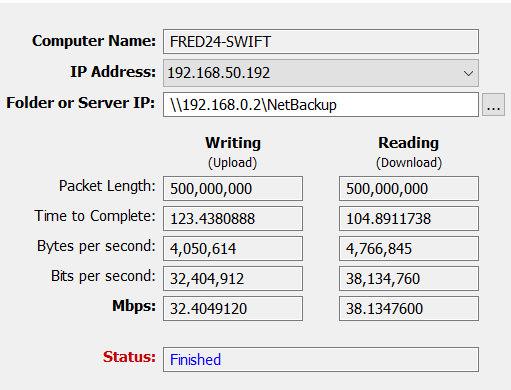Screen dimensions: 511x390
Task: Click the Folder or Server IP field
Action: click(321, 105)
